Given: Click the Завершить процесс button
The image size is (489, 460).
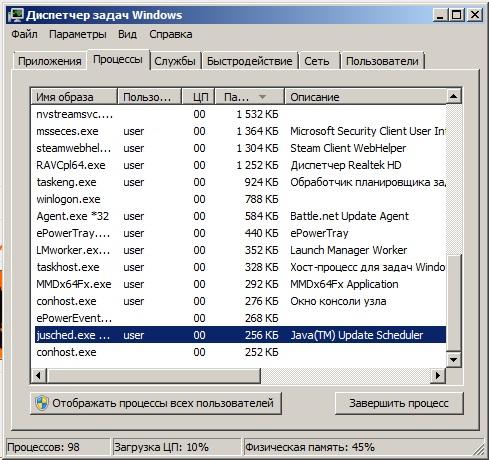Looking at the screenshot, I should [399, 403].
